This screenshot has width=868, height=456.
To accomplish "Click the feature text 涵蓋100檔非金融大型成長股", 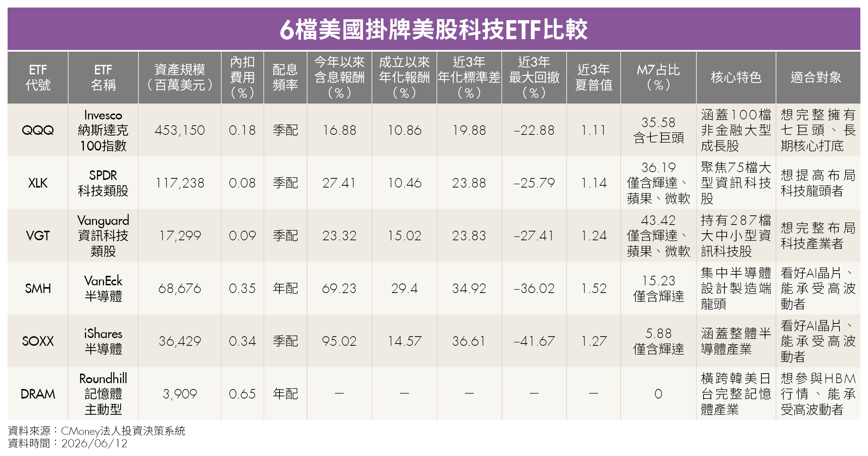I will (x=736, y=130).
